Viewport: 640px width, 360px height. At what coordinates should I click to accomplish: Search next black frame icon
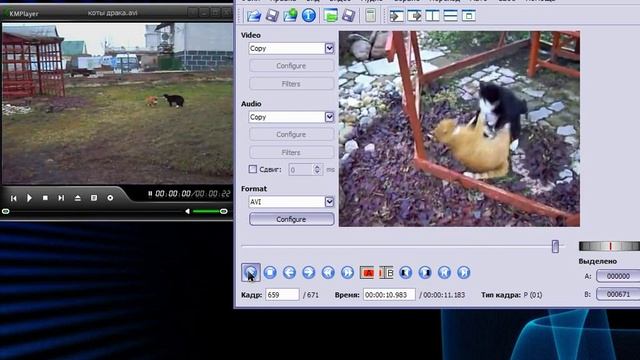[425, 272]
